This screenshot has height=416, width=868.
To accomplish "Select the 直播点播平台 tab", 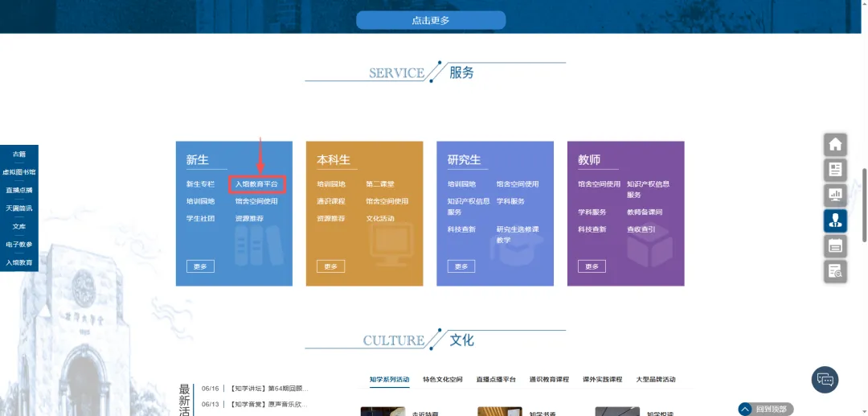I will point(496,380).
